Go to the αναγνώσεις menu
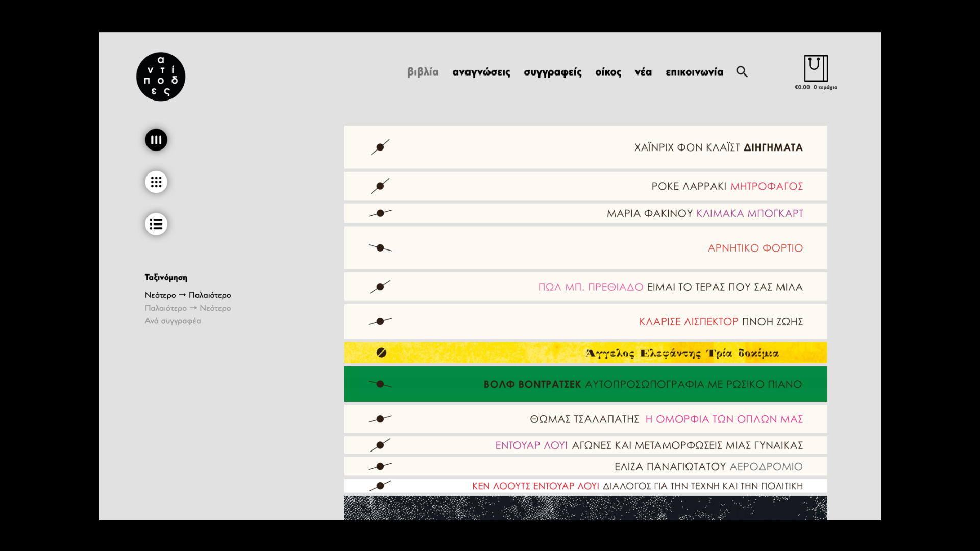 pyautogui.click(x=481, y=72)
